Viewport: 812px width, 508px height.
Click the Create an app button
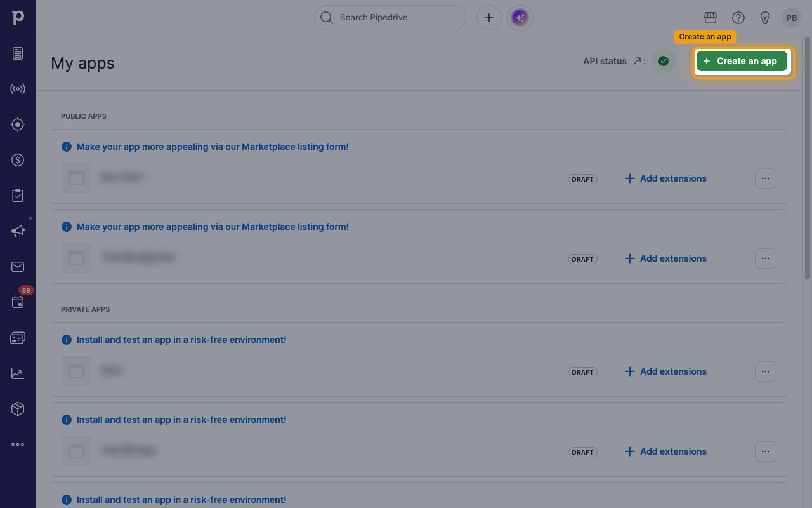(x=742, y=61)
